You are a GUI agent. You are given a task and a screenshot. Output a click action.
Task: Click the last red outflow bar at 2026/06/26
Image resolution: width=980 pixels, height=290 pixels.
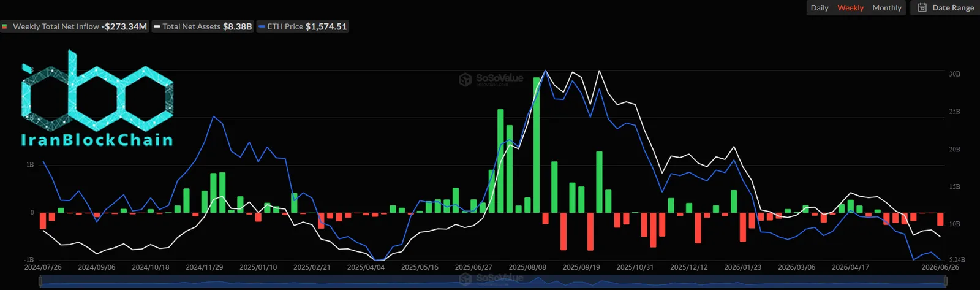click(940, 219)
